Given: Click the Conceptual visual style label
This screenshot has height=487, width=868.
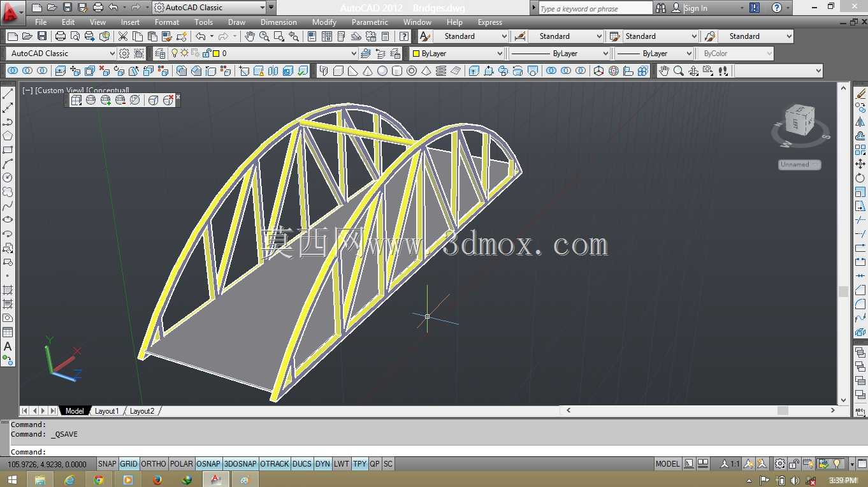Looking at the screenshot, I should coord(108,91).
